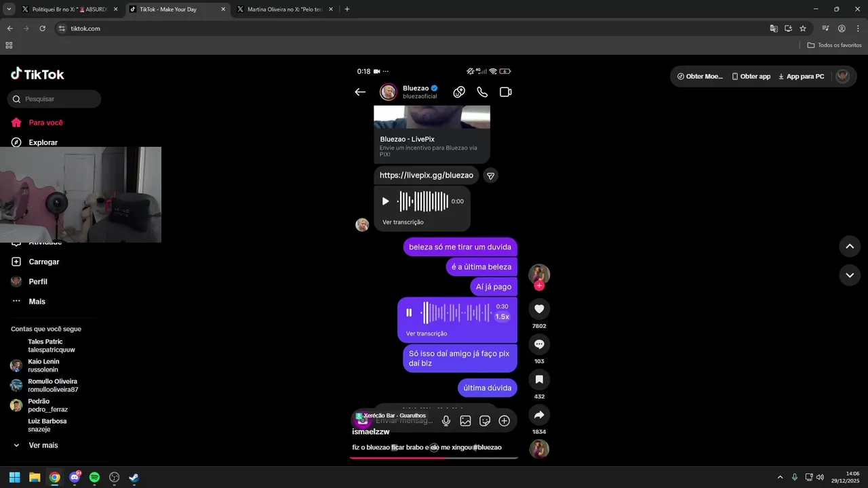Go back in browser history
Viewport: 868px width, 488px height.
click(x=9, y=28)
